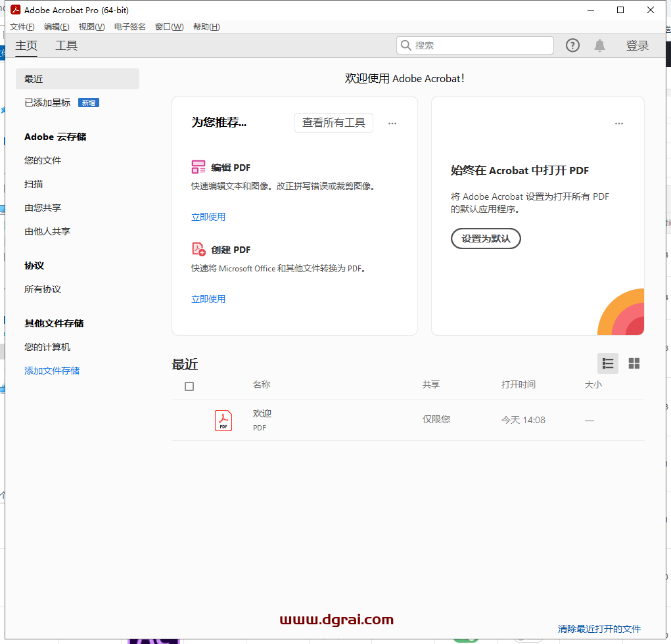This screenshot has width=671, height=644.
Task: Switch to the 工具 tab
Action: pyautogui.click(x=66, y=45)
